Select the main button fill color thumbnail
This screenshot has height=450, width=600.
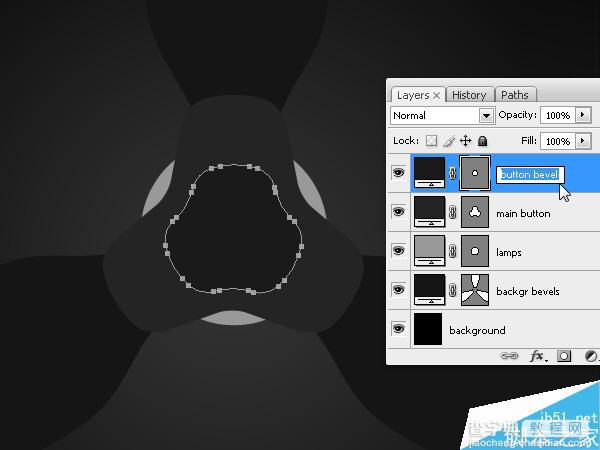point(429,211)
